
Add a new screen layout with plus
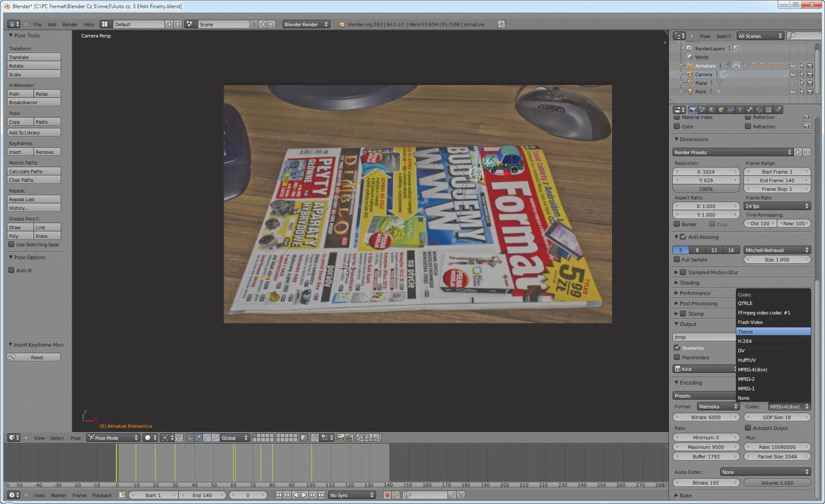coord(170,24)
